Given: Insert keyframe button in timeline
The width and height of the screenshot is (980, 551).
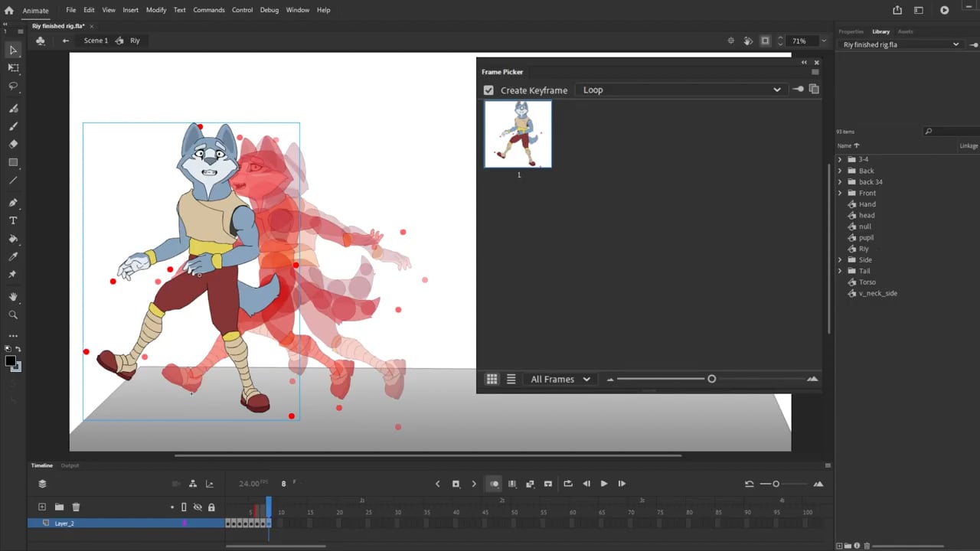Looking at the screenshot, I should pos(456,484).
